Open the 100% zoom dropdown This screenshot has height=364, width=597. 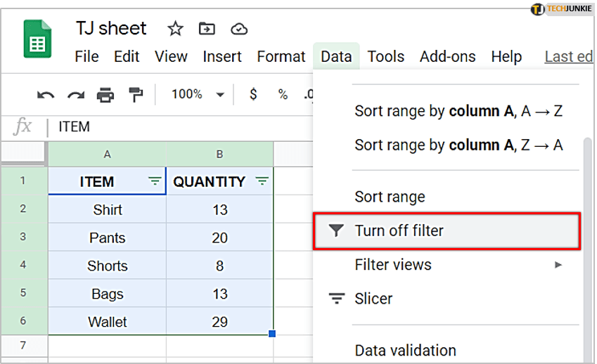coord(198,94)
